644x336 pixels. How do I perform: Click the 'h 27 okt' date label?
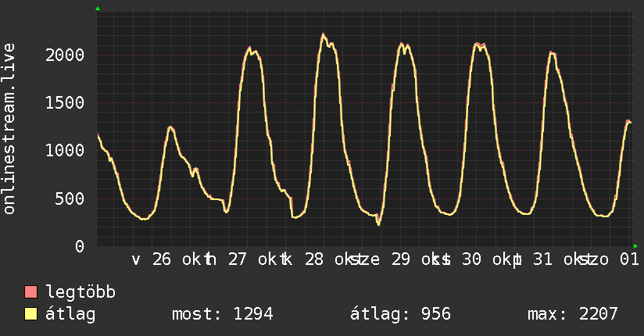point(245,259)
